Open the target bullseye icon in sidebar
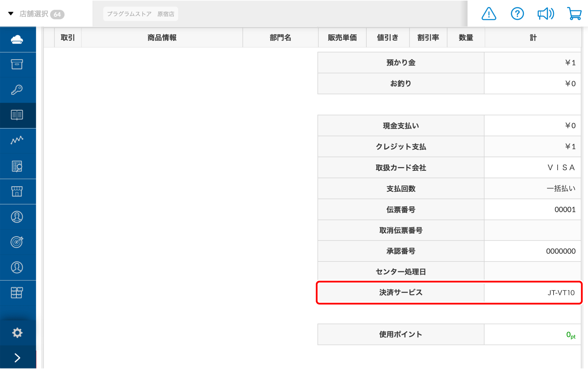Screen dimensions: 588x369 (x=17, y=242)
